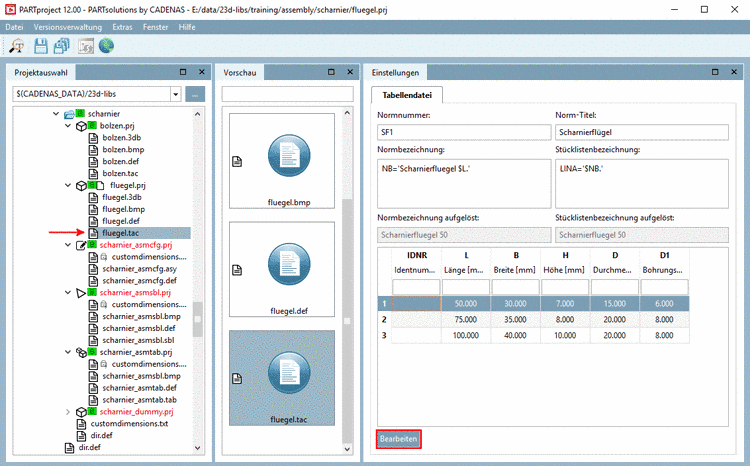
Task: Undock the Projektauswahl panel with float icon
Action: [183, 72]
